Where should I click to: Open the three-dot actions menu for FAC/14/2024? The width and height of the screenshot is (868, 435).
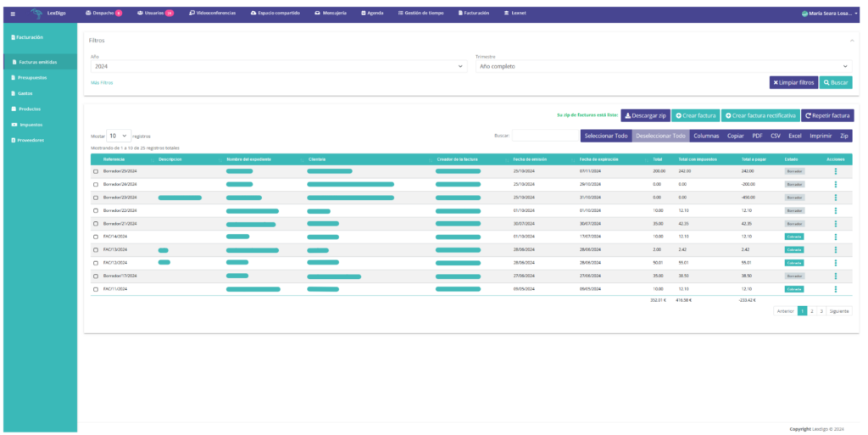point(836,237)
